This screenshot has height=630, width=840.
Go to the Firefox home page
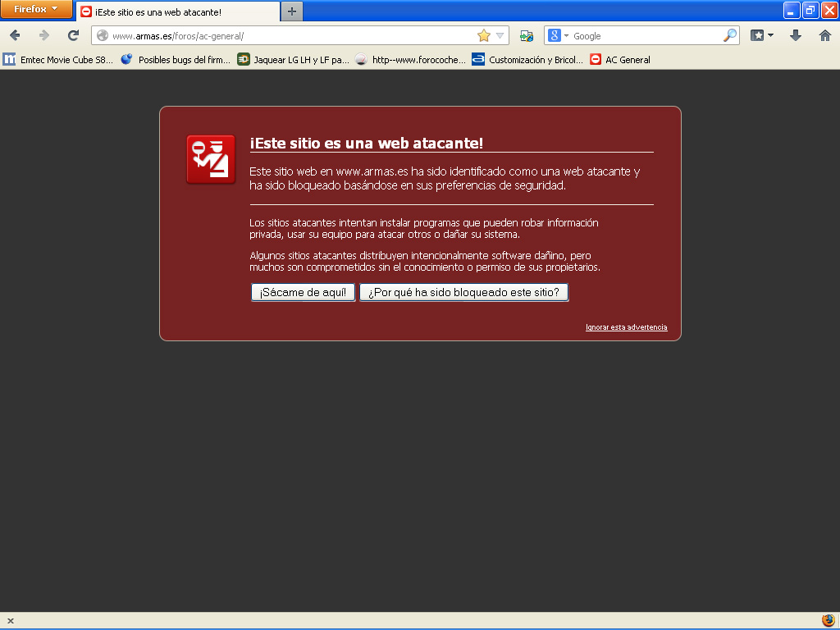[x=824, y=35]
